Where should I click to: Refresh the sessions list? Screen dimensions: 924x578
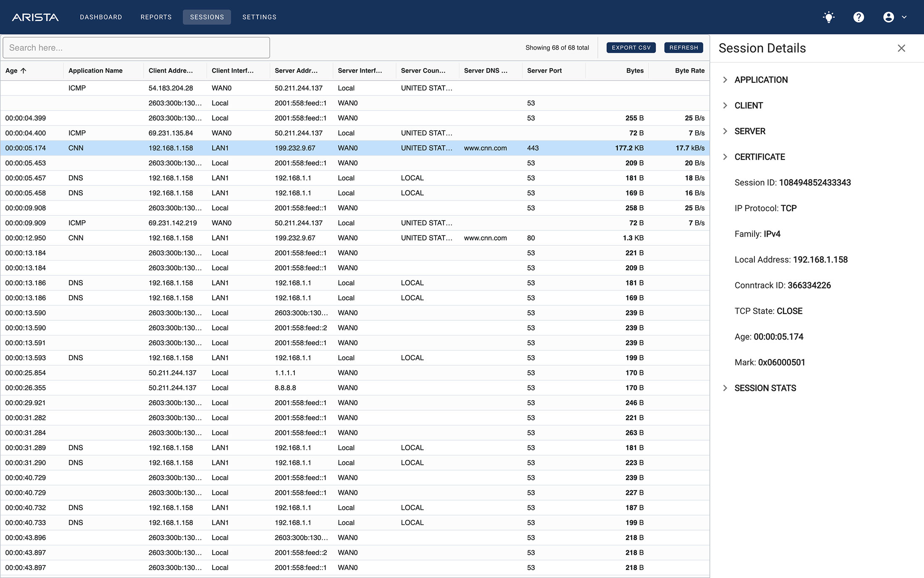[x=683, y=48]
